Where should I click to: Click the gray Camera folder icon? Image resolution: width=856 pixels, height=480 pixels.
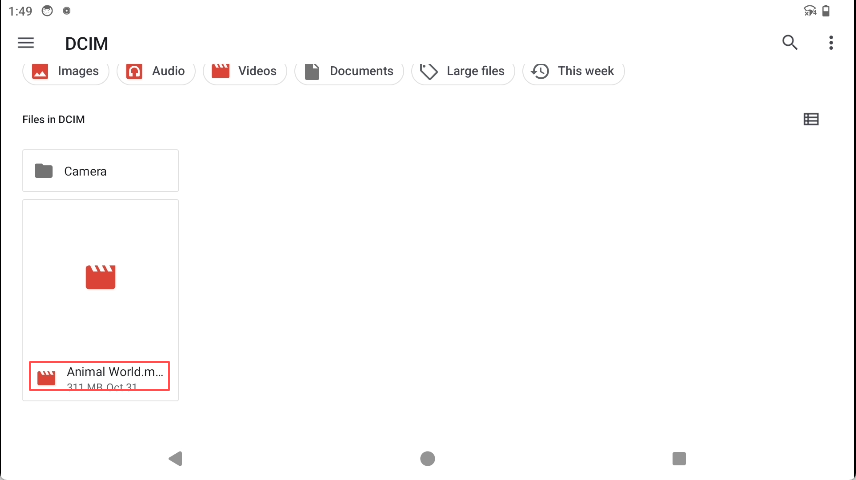tap(44, 171)
